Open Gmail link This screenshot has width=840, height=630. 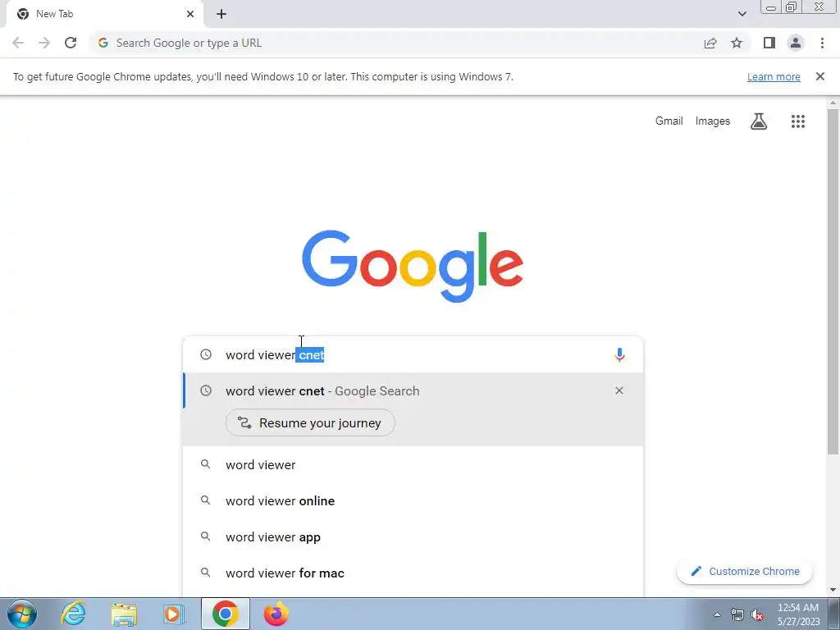coord(669,121)
